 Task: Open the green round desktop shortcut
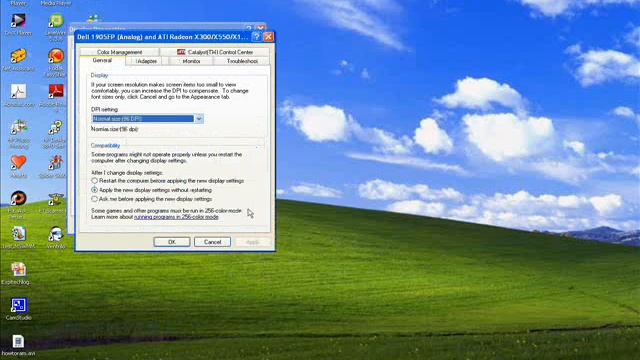pos(56,20)
